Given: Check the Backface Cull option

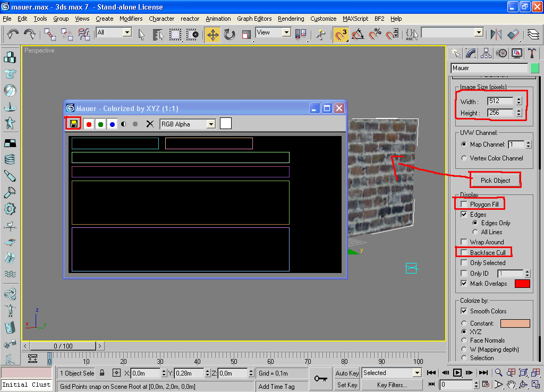Looking at the screenshot, I should pyautogui.click(x=464, y=252).
